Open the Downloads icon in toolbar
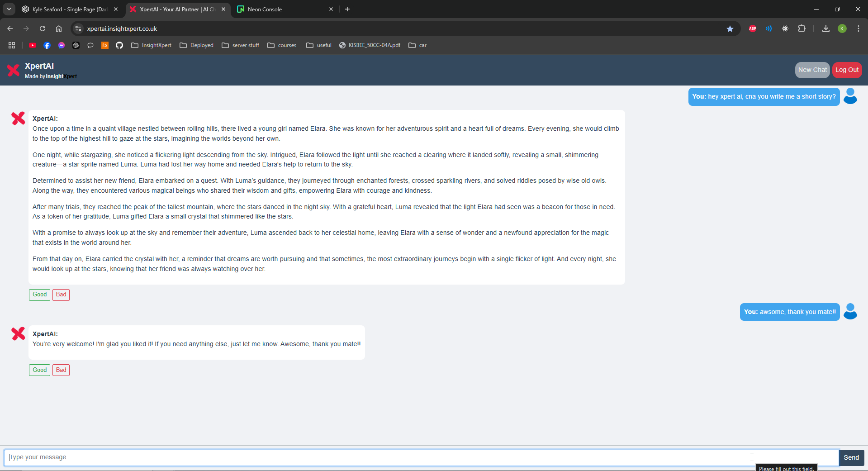Screen dimensions: 868x471 tap(825, 29)
